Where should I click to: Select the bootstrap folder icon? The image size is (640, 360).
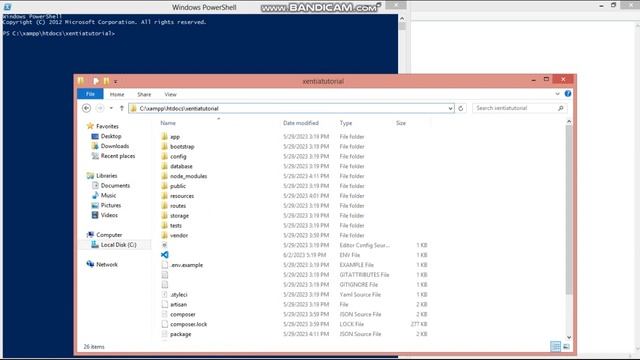click(x=164, y=146)
